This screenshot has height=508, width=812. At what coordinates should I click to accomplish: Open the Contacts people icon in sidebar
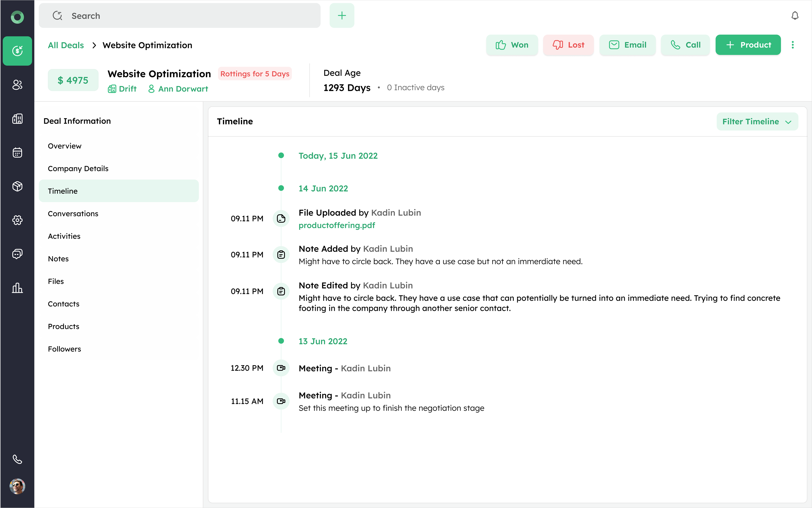[17, 85]
